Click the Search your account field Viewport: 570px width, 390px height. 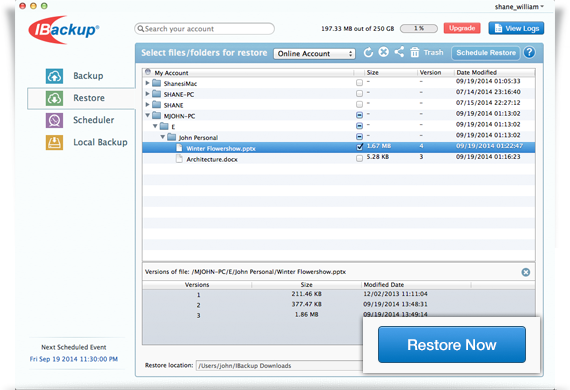pos(204,29)
